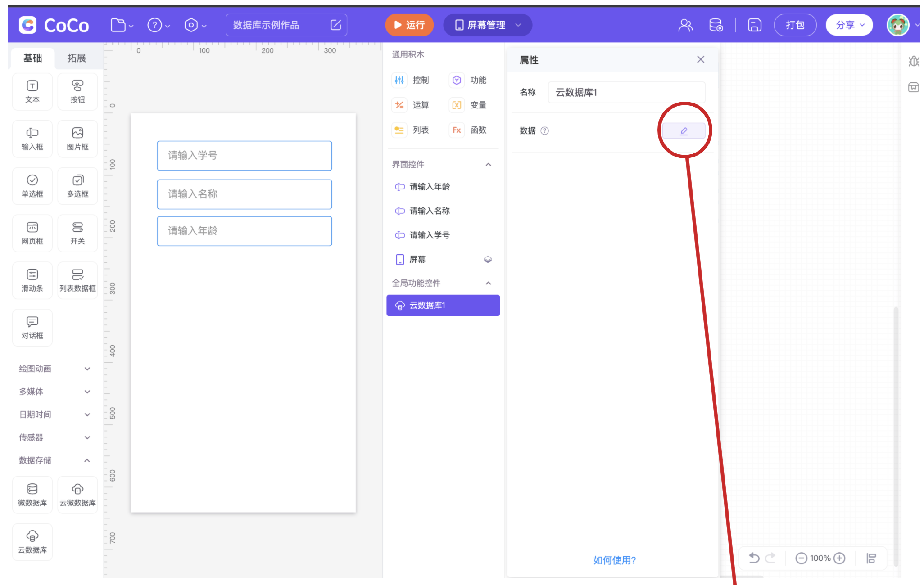
Task: Open the 屏幕管理 dropdown
Action: pos(487,25)
